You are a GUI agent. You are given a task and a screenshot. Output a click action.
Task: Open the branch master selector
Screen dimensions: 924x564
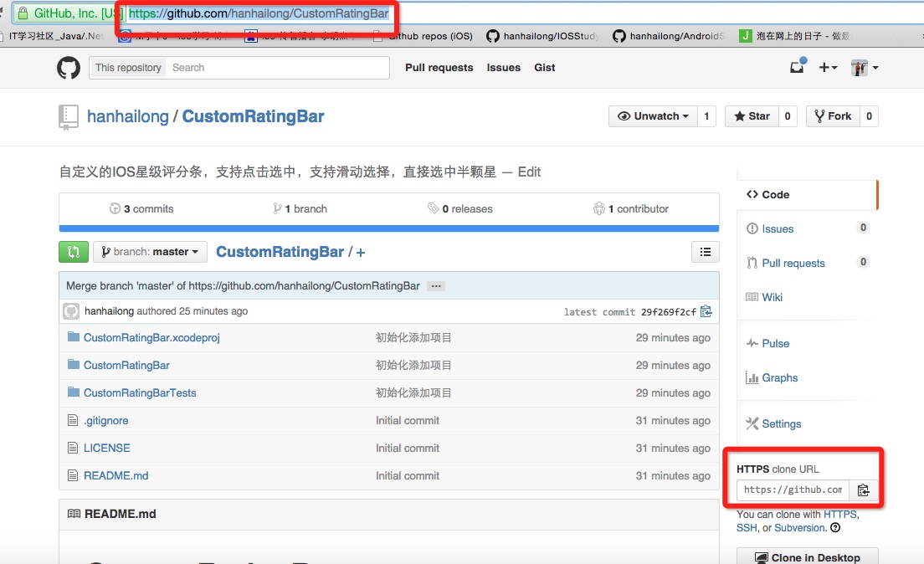tap(150, 252)
